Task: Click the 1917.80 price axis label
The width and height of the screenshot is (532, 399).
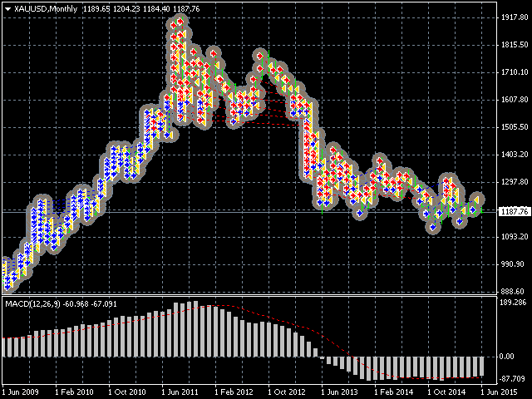Action: [x=515, y=17]
